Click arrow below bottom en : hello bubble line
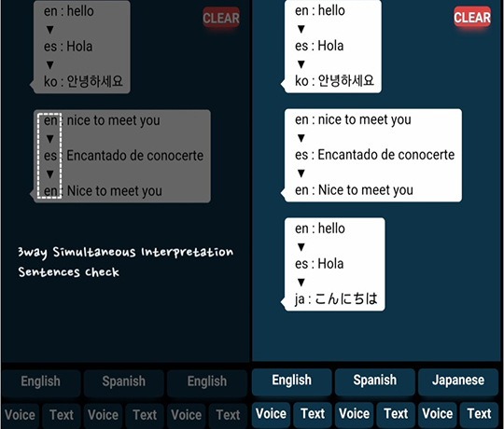Image resolution: width=504 pixels, height=429 pixels. [301, 247]
